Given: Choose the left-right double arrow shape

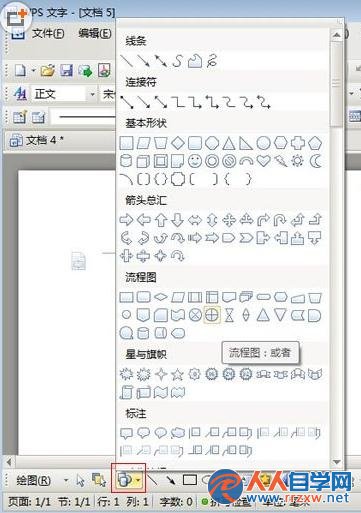Looking at the screenshot, I should tap(195, 220).
